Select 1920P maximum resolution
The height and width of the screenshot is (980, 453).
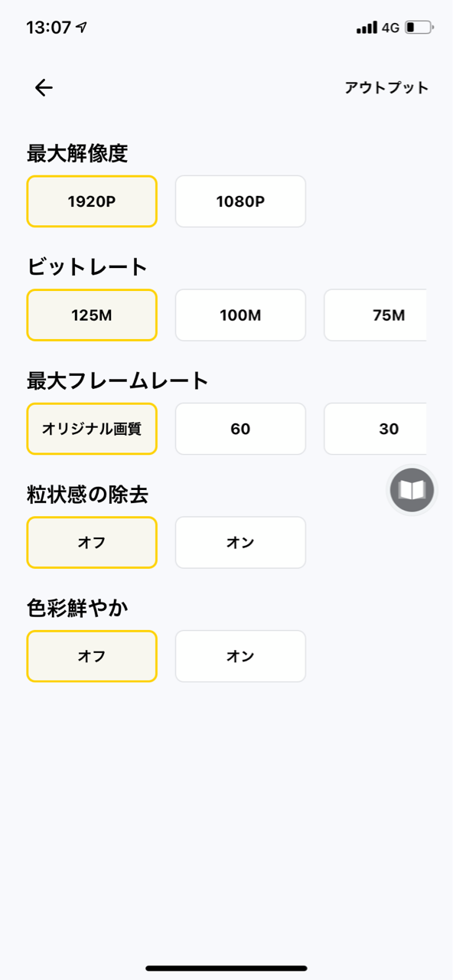(x=92, y=201)
